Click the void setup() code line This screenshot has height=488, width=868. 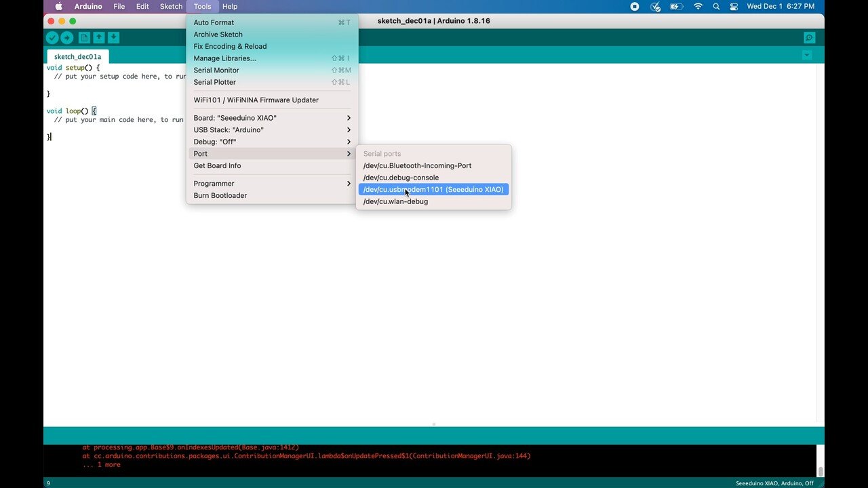click(73, 68)
